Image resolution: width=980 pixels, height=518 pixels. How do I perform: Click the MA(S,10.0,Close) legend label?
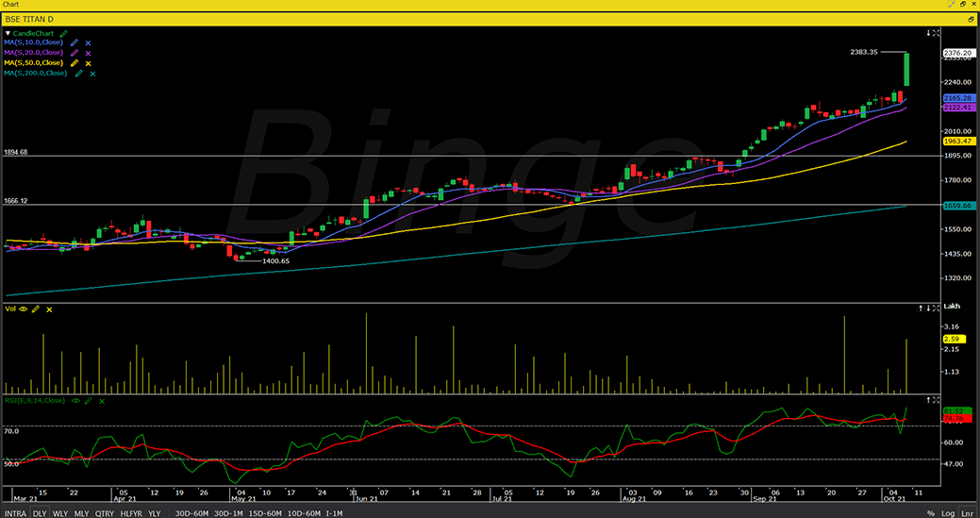34,42
